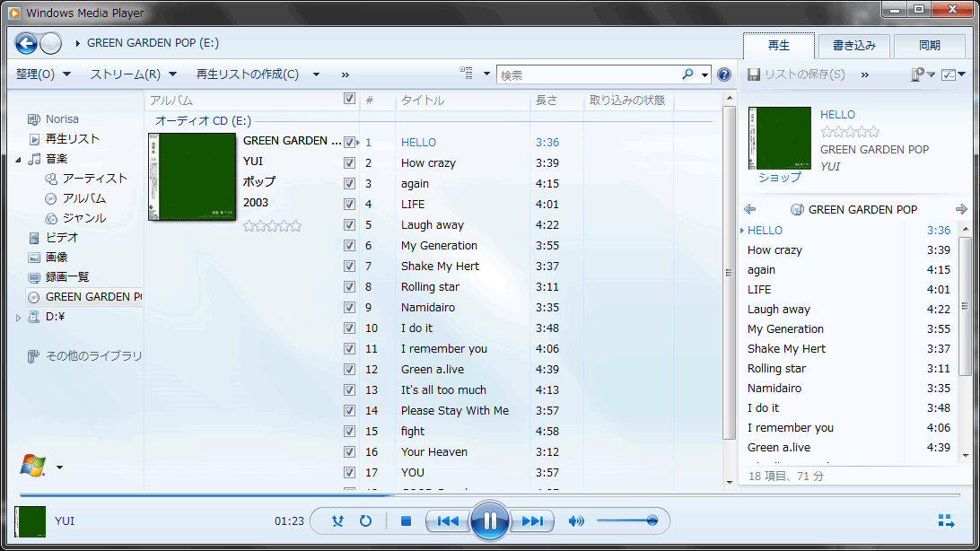Click the view options icon
Image resolution: width=980 pixels, height=551 pixels.
[467, 74]
